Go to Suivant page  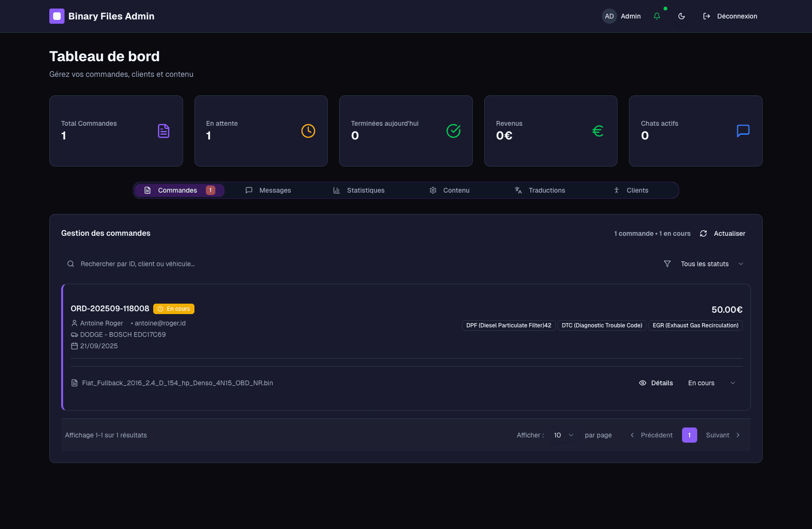click(x=723, y=435)
